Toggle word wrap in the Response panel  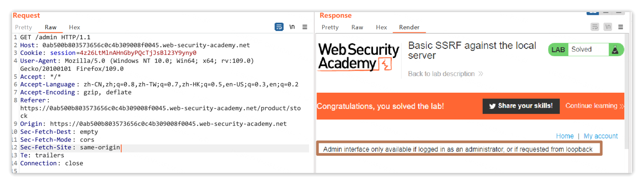click(x=595, y=27)
